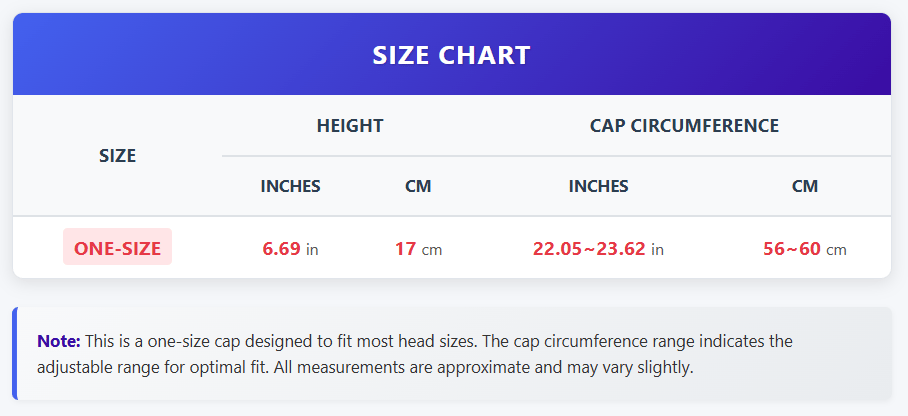Click the bold Note: label
This screenshot has width=908, height=416.
58,341
